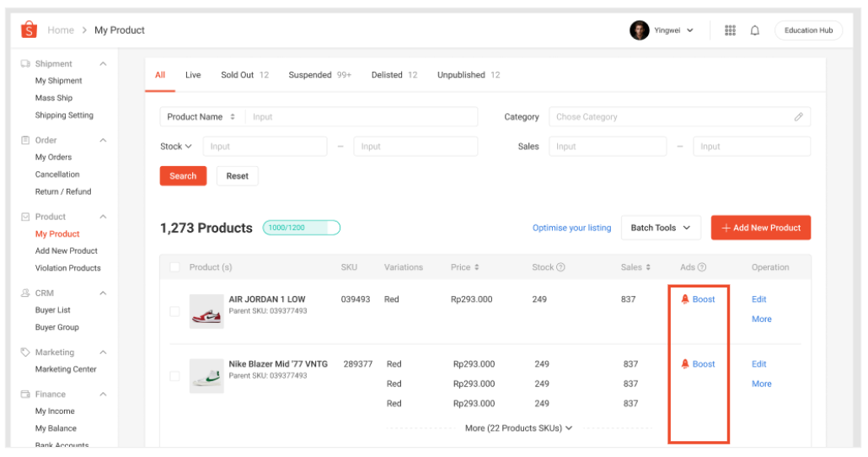Click the Product bag icon
The image size is (868, 457).
click(25, 217)
